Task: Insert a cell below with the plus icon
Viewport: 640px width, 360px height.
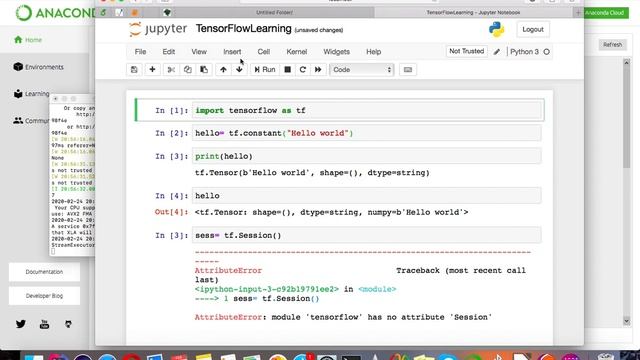Action: tap(152, 70)
